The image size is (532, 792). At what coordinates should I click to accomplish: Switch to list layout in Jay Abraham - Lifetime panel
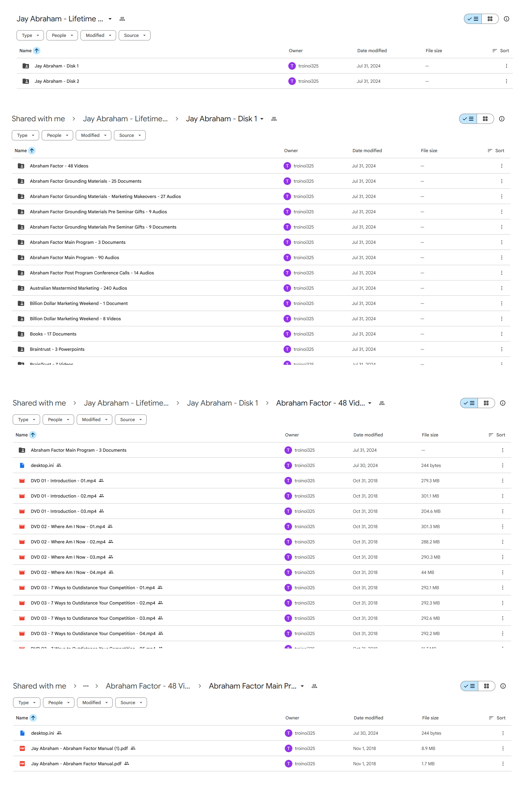tap(472, 19)
